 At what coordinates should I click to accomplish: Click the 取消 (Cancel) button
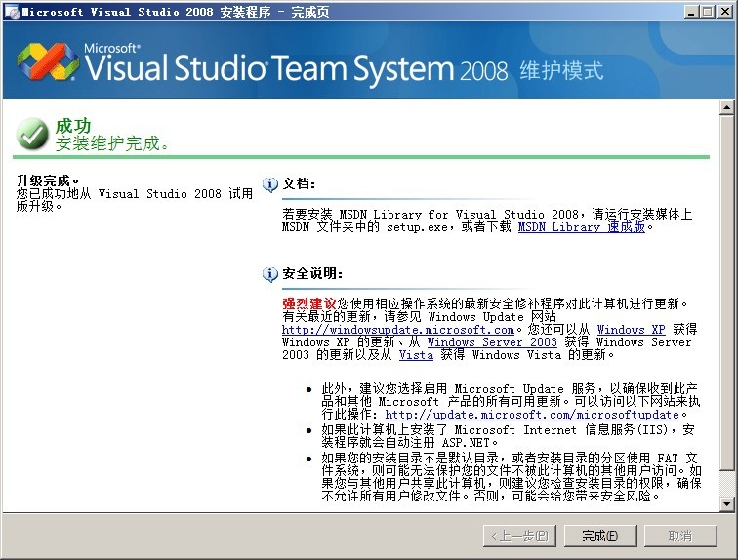tap(679, 536)
